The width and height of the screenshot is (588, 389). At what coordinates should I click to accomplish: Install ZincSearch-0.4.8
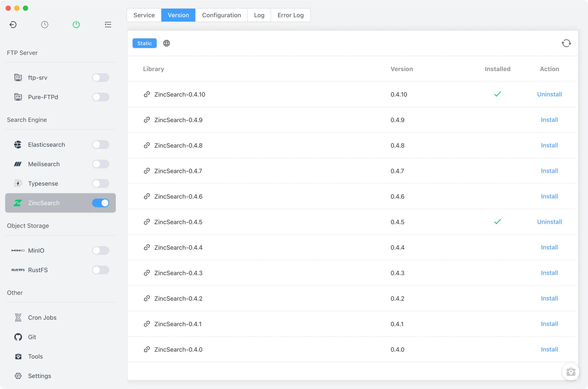[x=549, y=145]
